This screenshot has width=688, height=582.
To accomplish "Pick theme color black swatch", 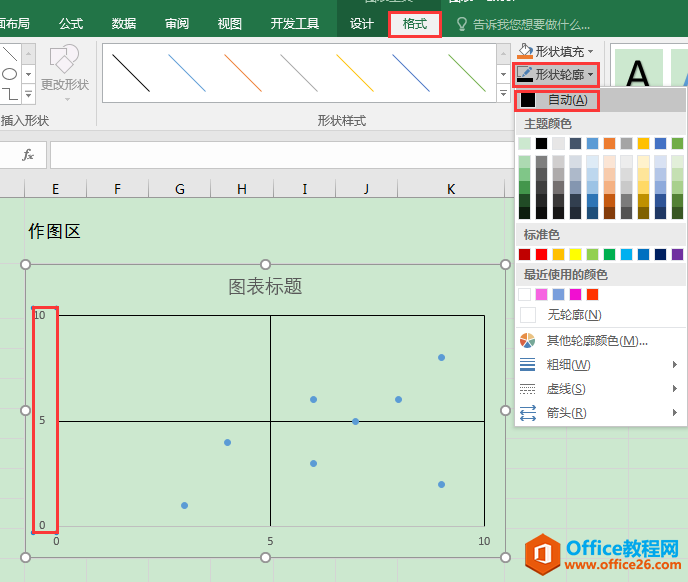I will pos(541,144).
